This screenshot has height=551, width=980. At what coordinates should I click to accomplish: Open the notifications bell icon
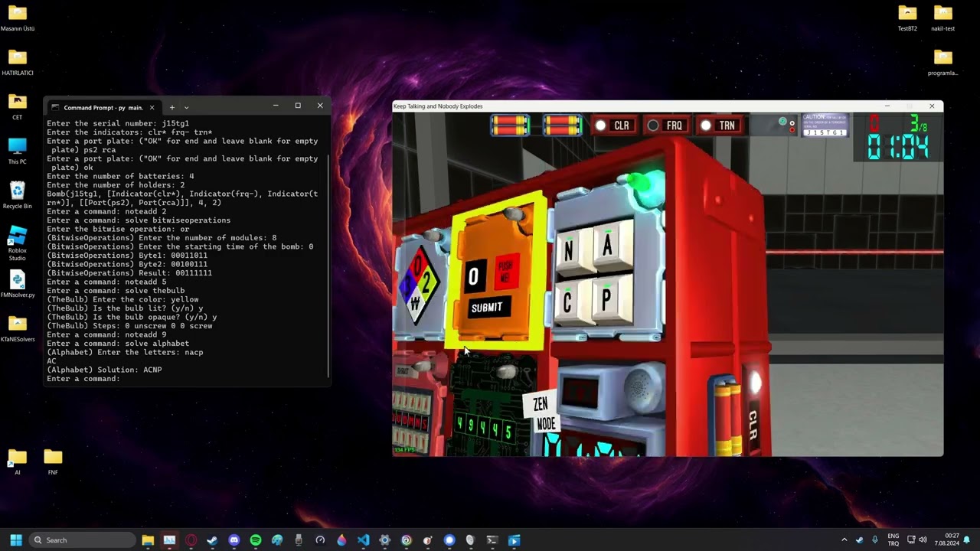[967, 540]
